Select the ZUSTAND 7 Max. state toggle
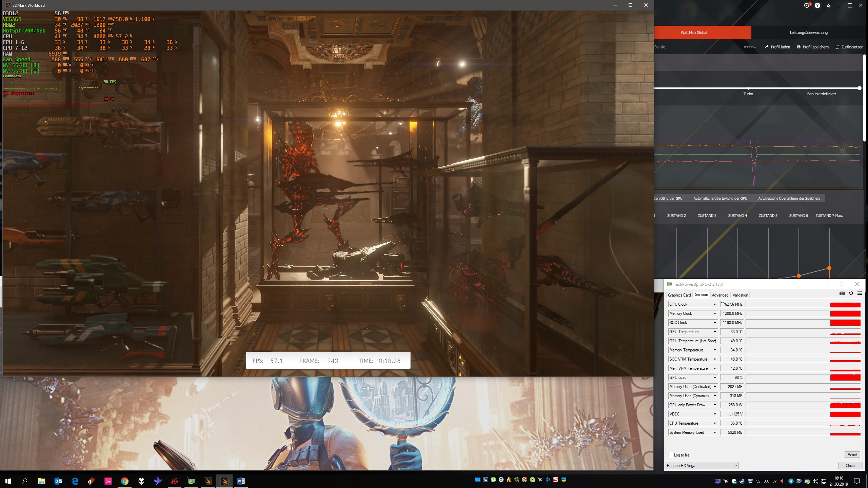 (829, 216)
